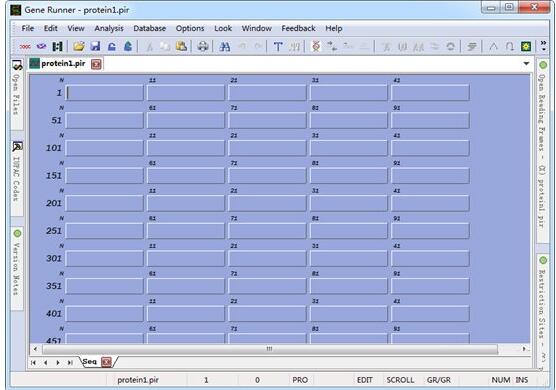The height and width of the screenshot is (390, 556).
Task: Click the horizontal scrollbar right arrow
Action: click(525, 349)
